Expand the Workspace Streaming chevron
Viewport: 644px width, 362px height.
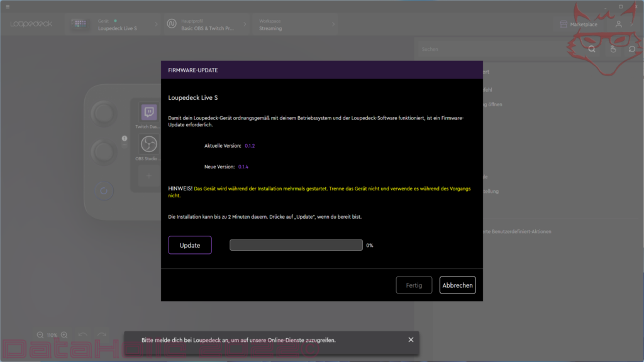[x=333, y=25]
